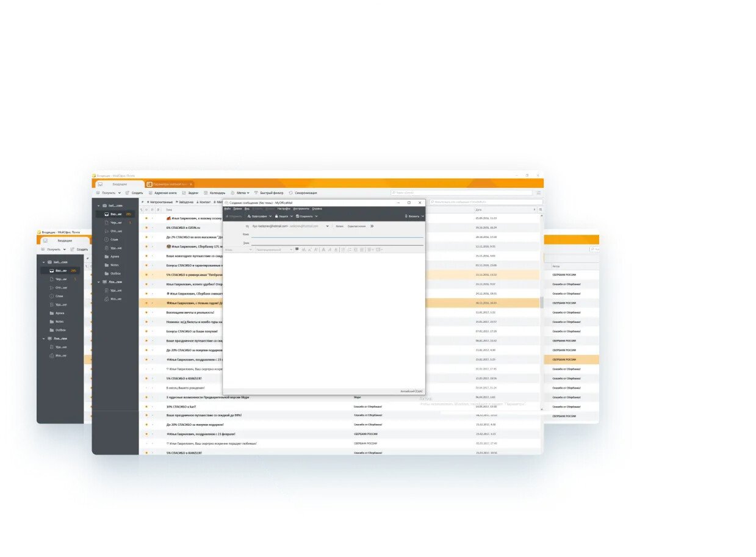Click the Создать button in the left window
Viewport: 756px width, 557px height.
tap(80, 250)
